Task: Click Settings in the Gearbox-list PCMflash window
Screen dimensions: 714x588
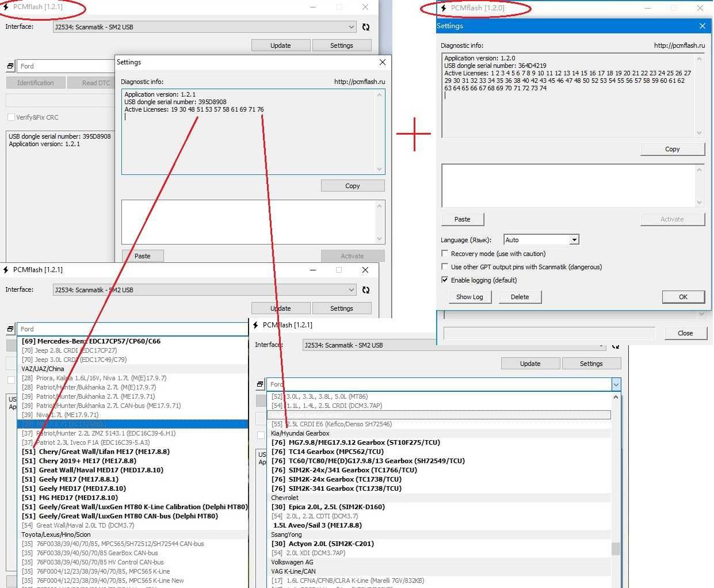Action: pos(591,364)
